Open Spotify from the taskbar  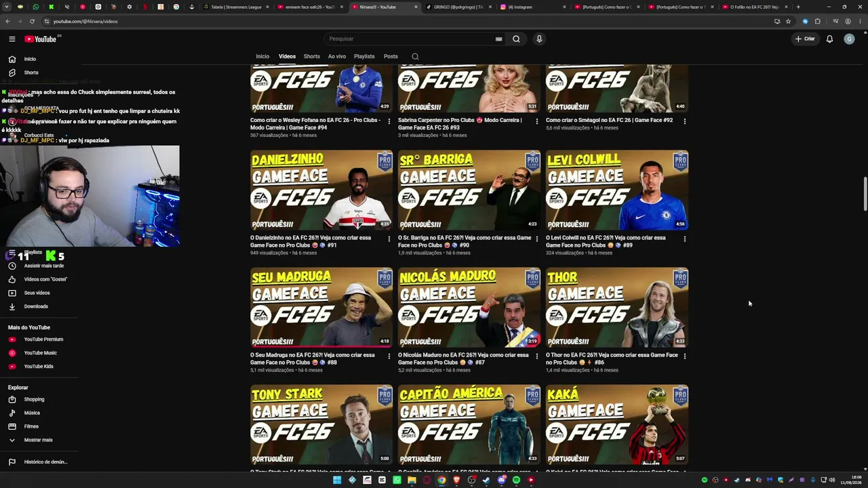[x=516, y=480]
